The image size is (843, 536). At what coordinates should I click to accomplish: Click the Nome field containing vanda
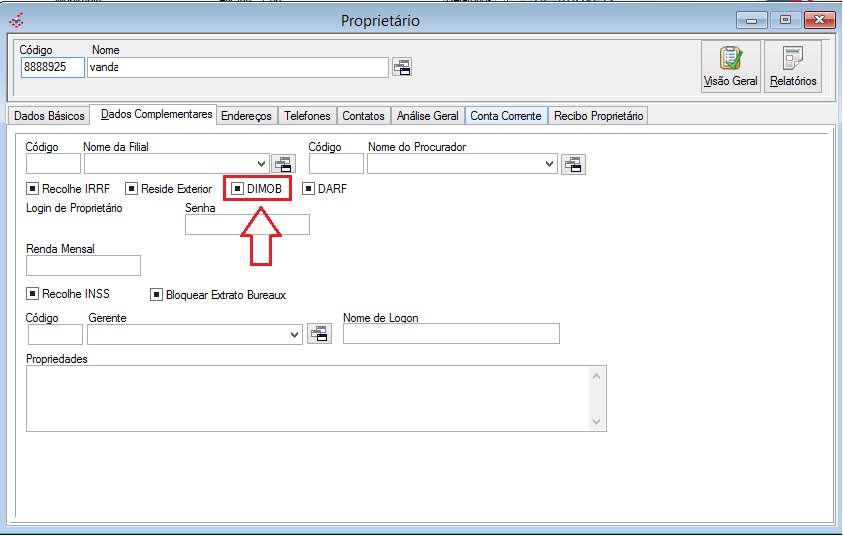pyautogui.click(x=238, y=67)
